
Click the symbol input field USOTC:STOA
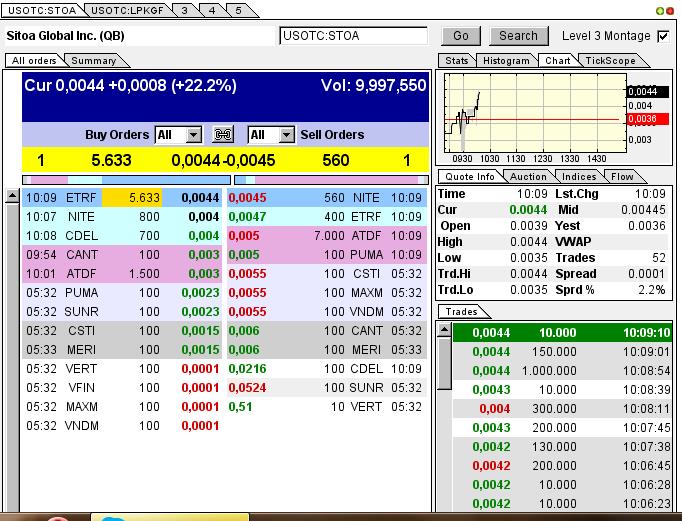point(353,36)
